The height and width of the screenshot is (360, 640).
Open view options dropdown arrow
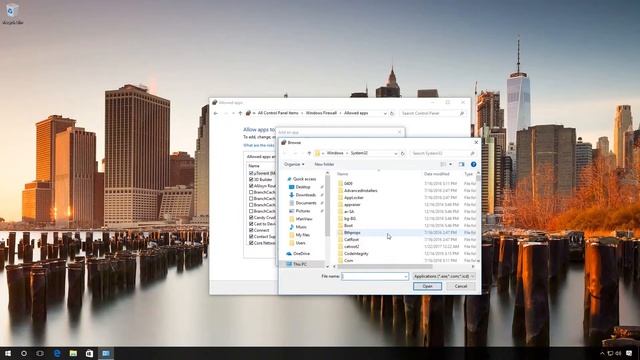click(451, 164)
